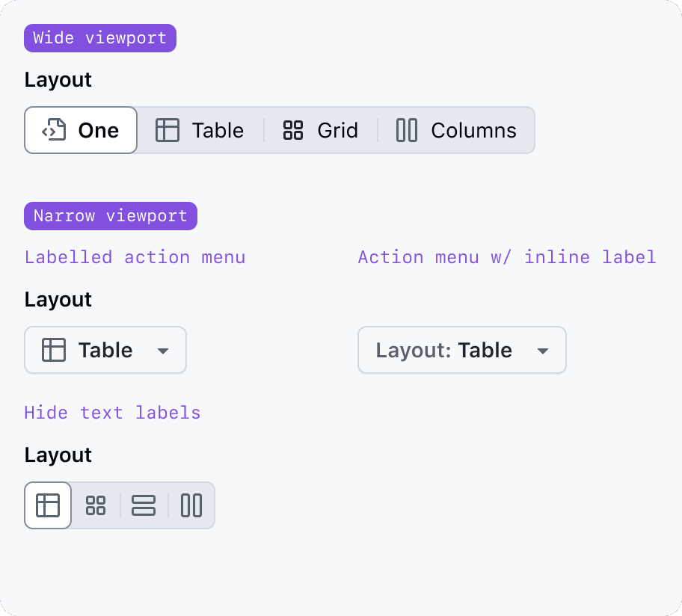This screenshot has height=616, width=682.
Task: Expand the caret on the 'Layout: Table' menu
Action: coord(544,351)
